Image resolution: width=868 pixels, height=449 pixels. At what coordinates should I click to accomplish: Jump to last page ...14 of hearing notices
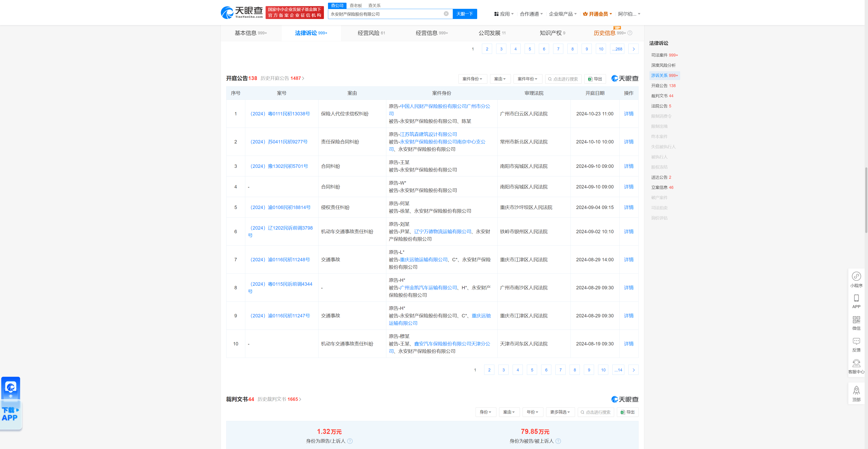click(x=618, y=370)
